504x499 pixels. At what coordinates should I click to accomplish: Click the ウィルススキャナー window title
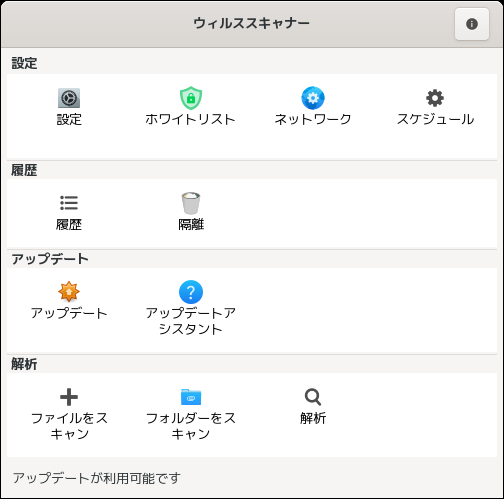[x=252, y=23]
